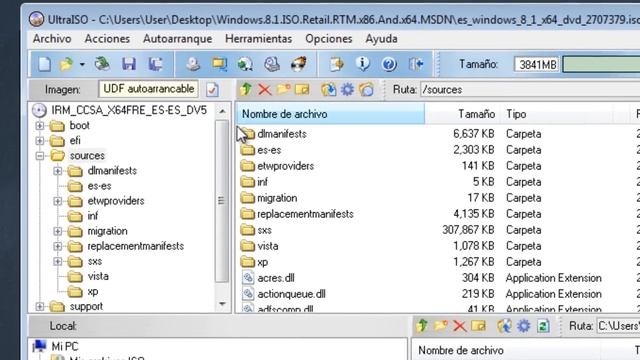The image size is (640, 360).
Task: Expand the boot folder in tree
Action: [40, 126]
